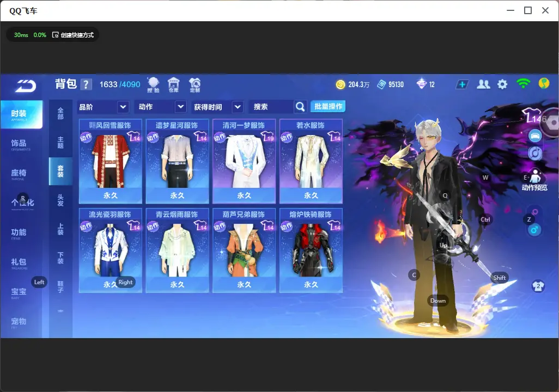Open the 仓库 warehouse icon
The image size is (559, 392).
pyautogui.click(x=174, y=85)
